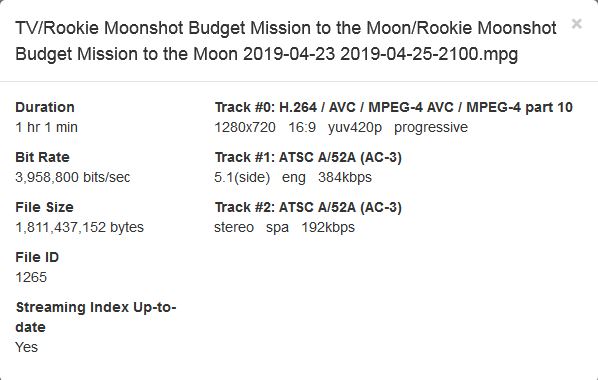The width and height of the screenshot is (598, 380).
Task: Click the 1 hr 1 min duration value
Action: 47,127
